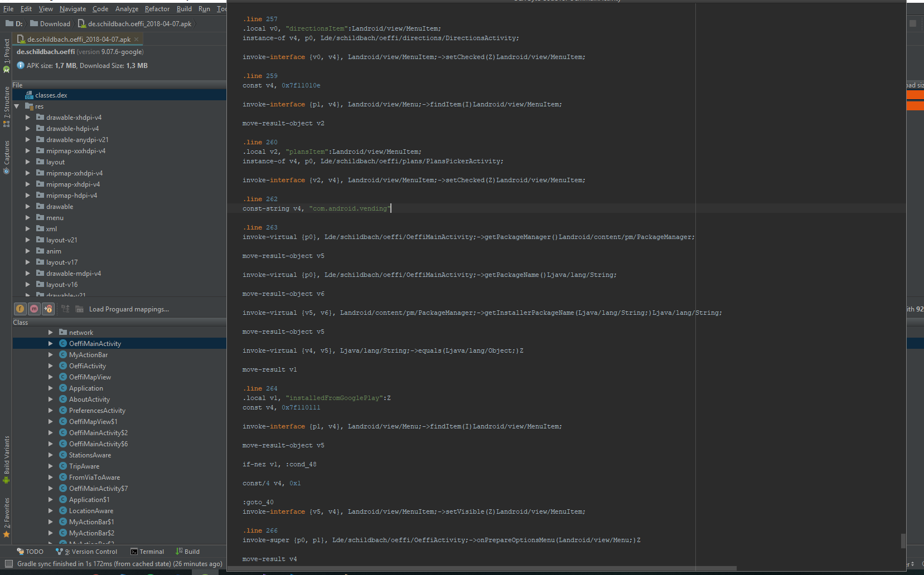Click the Application class icon
The height and width of the screenshot is (575, 924).
(x=63, y=388)
